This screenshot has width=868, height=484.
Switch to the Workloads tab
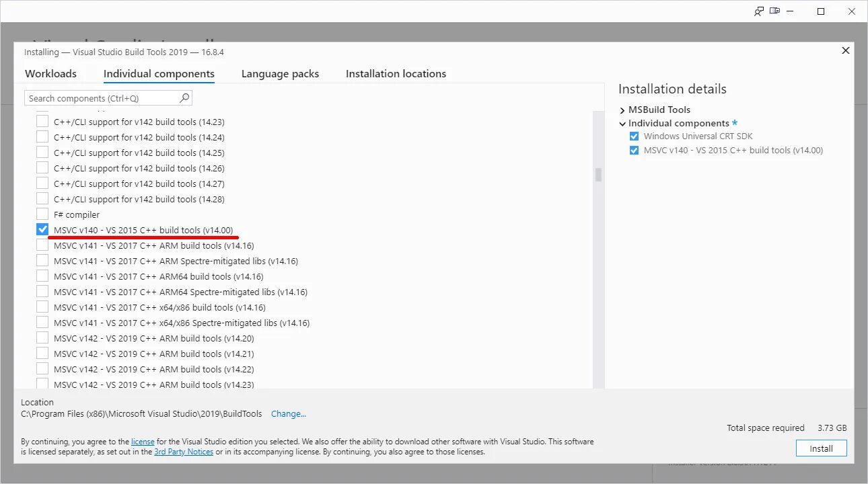[x=50, y=74]
